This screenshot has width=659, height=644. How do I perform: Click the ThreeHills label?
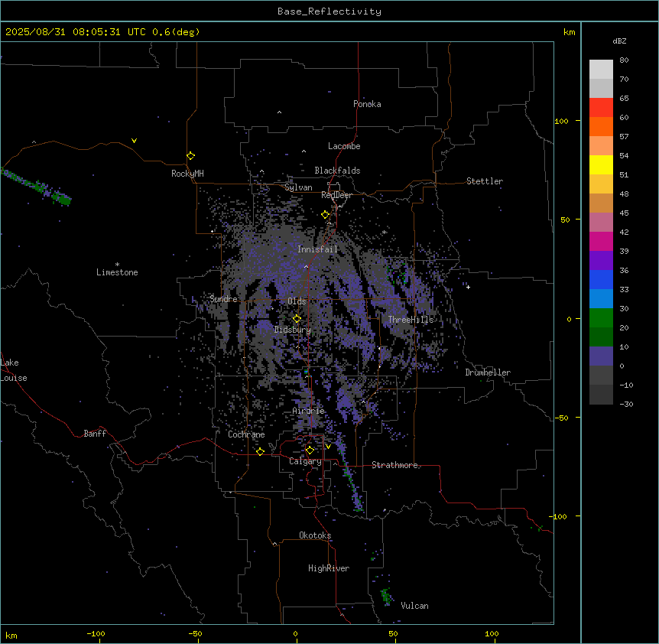coord(411,320)
